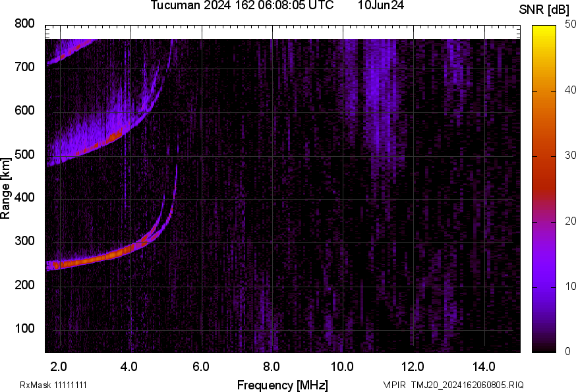Click the 'Range [km]' axis label
The image size is (576, 392).
(5, 189)
